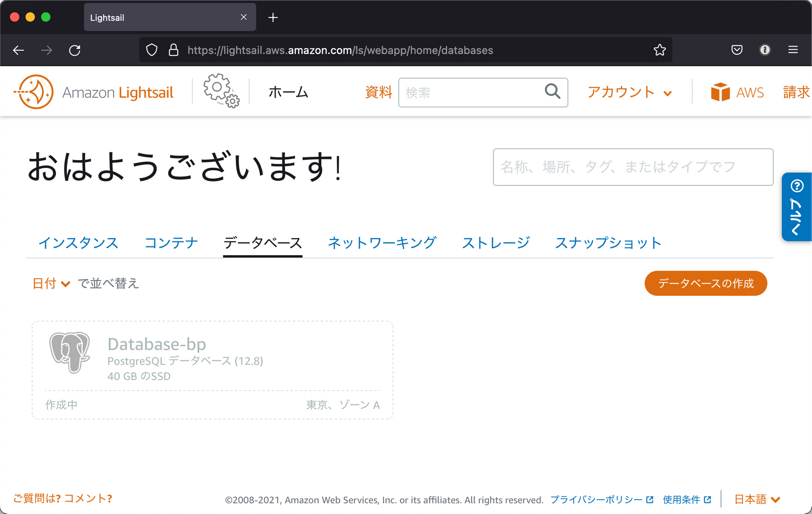
Task: Click the padlock site security icon
Action: 173,50
